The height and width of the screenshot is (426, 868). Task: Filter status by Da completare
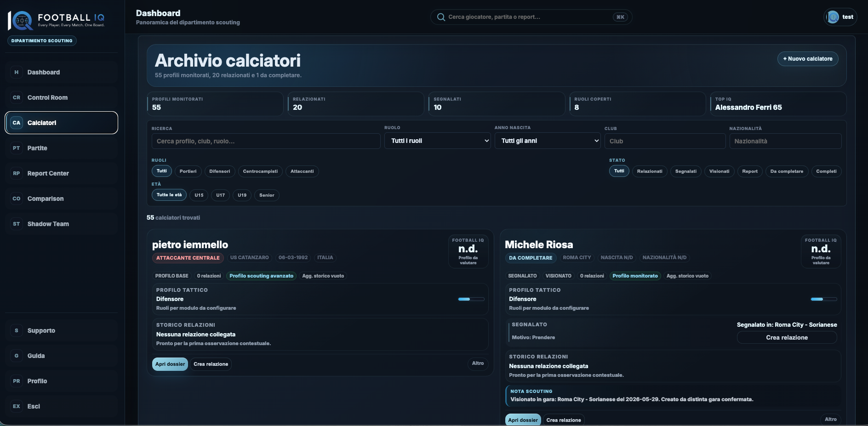[x=787, y=171]
